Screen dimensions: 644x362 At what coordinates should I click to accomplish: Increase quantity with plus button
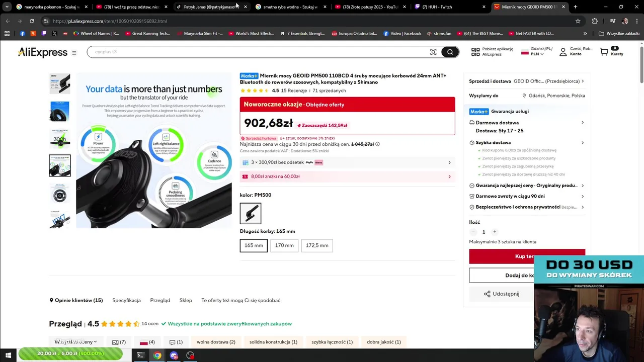495,232
